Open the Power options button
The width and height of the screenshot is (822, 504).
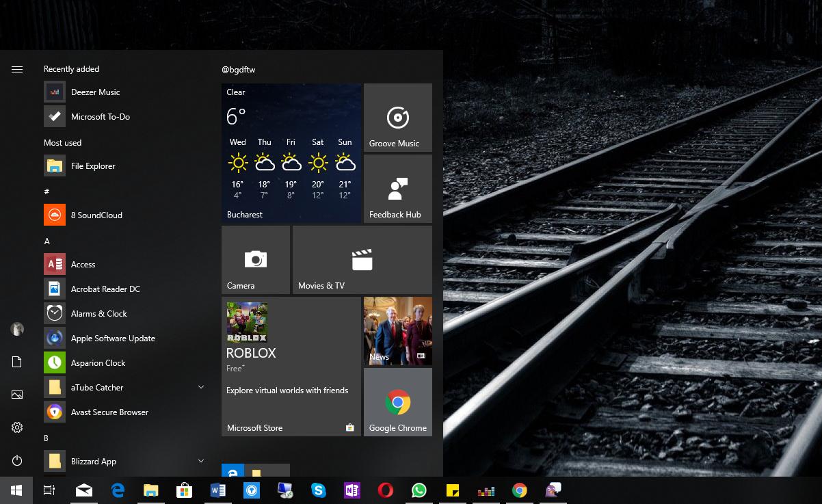pyautogui.click(x=17, y=460)
